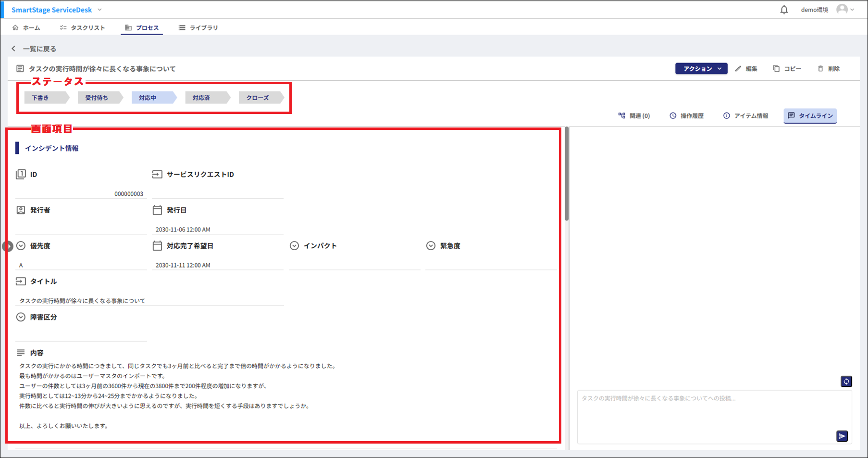868x458 pixels.
Task: Click the delete trash icon
Action: 820,69
